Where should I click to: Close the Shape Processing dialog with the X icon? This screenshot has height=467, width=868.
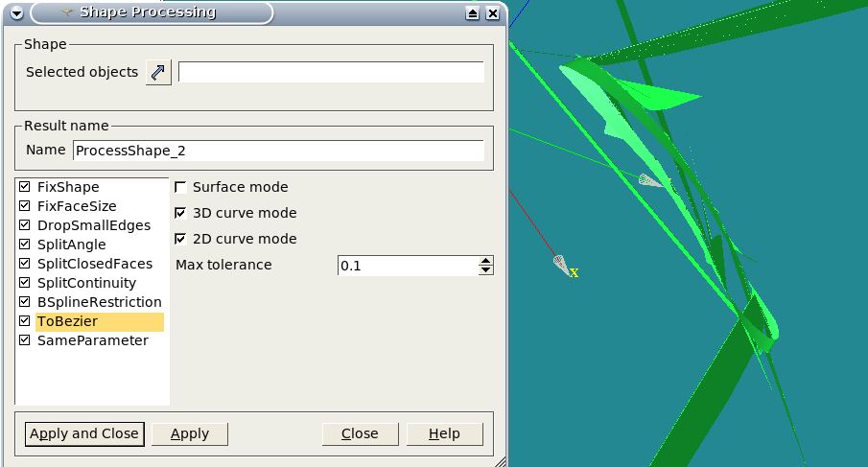tap(492, 13)
